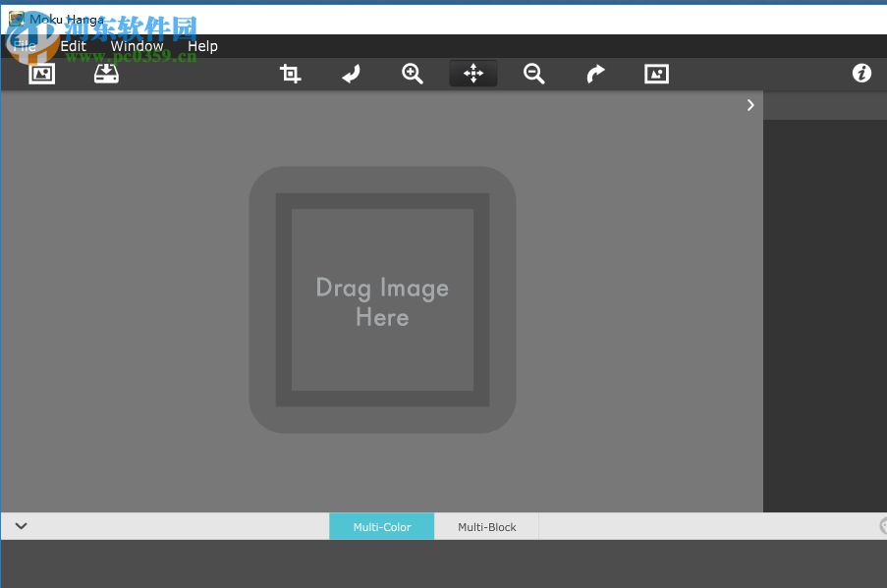This screenshot has height=588, width=887.
Task: Collapse the bottom presets panel chevron
Action: (21, 526)
